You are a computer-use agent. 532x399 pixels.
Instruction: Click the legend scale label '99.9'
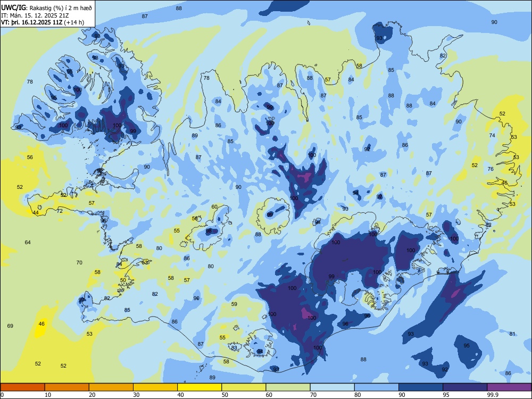pos(493,395)
